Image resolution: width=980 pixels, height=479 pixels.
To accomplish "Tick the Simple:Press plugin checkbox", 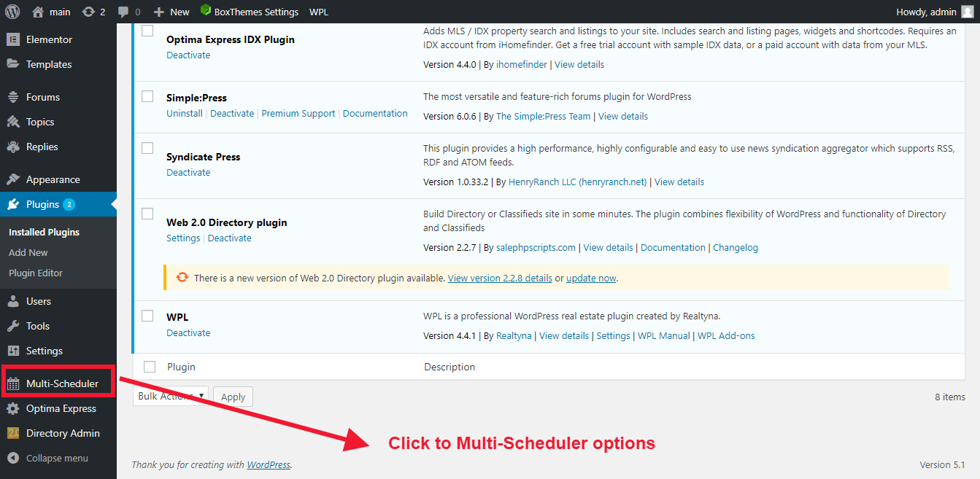I will (x=147, y=96).
